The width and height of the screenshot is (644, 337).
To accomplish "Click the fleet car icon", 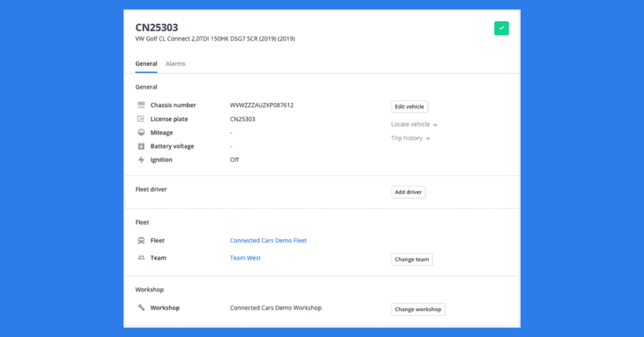I will [x=142, y=241].
